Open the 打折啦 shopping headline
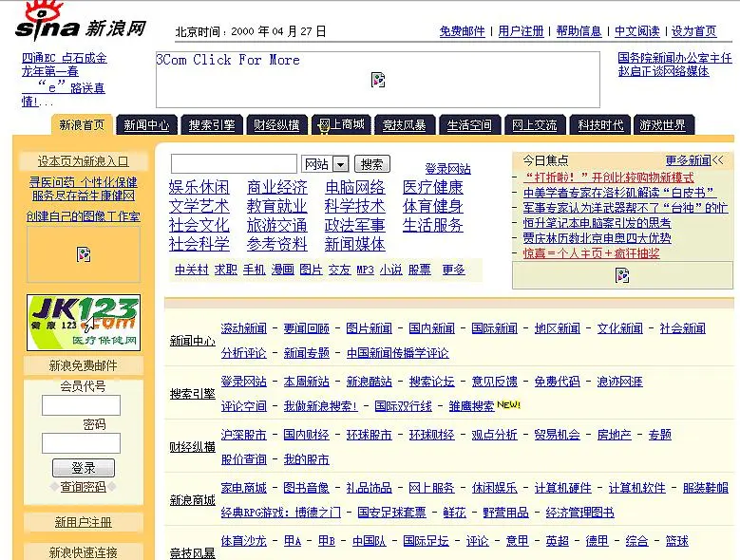The width and height of the screenshot is (740, 560). pos(609,177)
